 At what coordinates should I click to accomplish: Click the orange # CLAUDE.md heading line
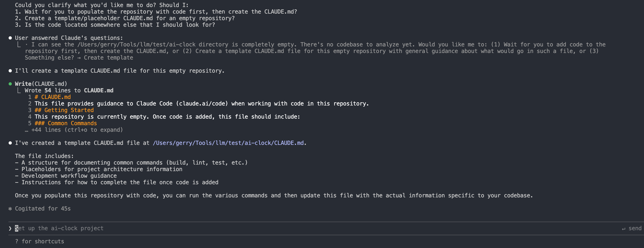coord(52,97)
